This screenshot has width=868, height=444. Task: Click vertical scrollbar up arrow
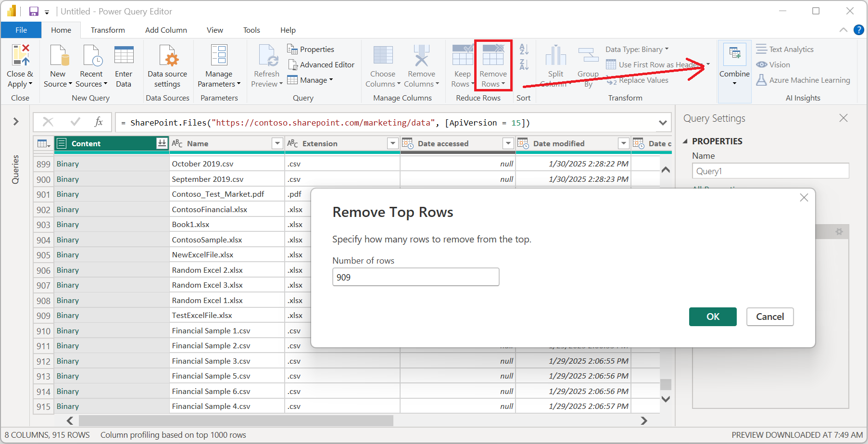point(666,170)
